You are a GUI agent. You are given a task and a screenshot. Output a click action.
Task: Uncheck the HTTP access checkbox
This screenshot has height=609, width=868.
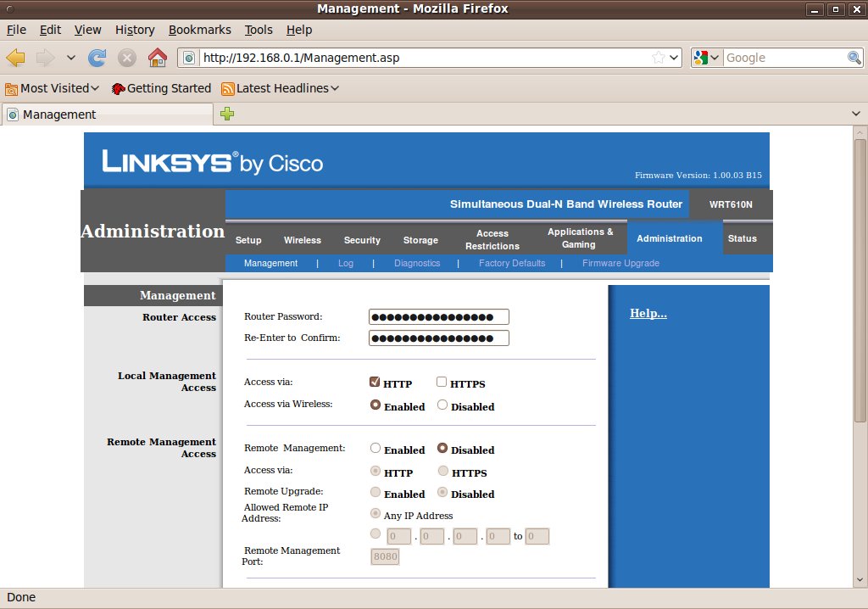pyautogui.click(x=375, y=383)
